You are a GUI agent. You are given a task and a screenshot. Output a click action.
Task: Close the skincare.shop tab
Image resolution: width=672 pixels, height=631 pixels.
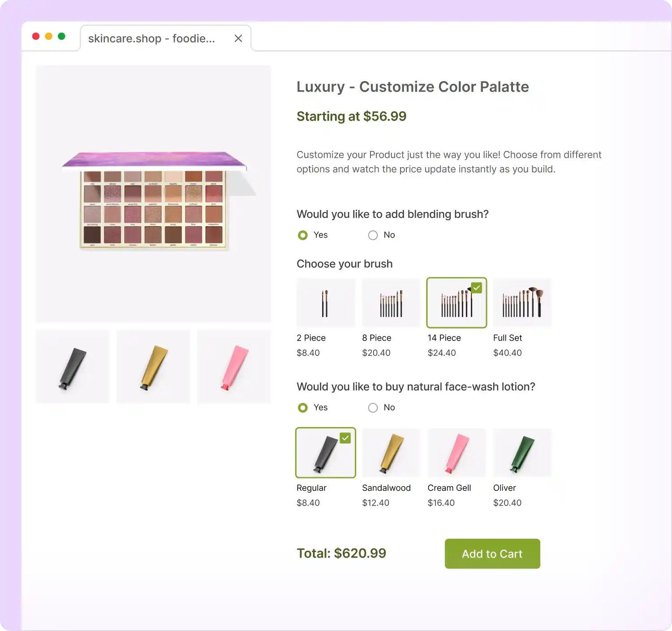238,38
